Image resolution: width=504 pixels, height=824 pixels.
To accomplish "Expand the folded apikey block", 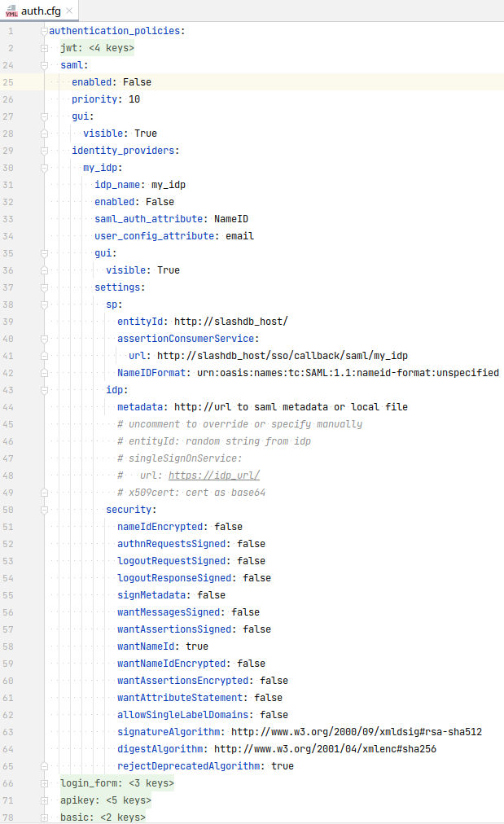I will pos(44,800).
